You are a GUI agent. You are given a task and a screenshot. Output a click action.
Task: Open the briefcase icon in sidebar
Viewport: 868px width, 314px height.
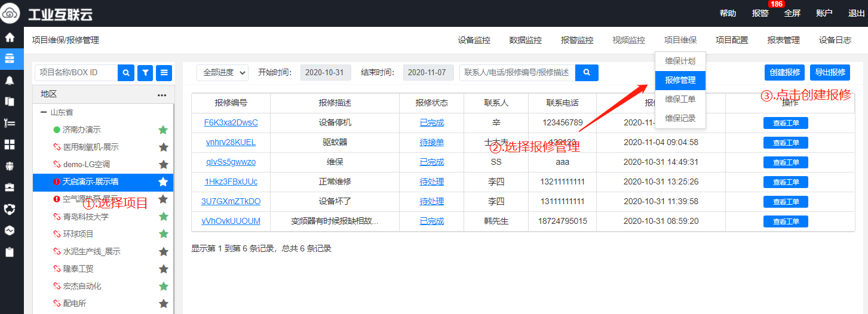pyautogui.click(x=10, y=187)
